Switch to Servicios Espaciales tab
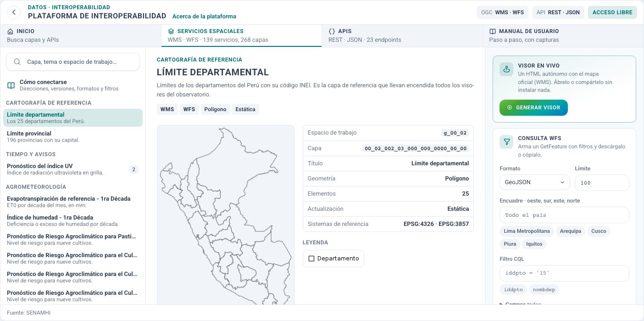 pyautogui.click(x=241, y=35)
